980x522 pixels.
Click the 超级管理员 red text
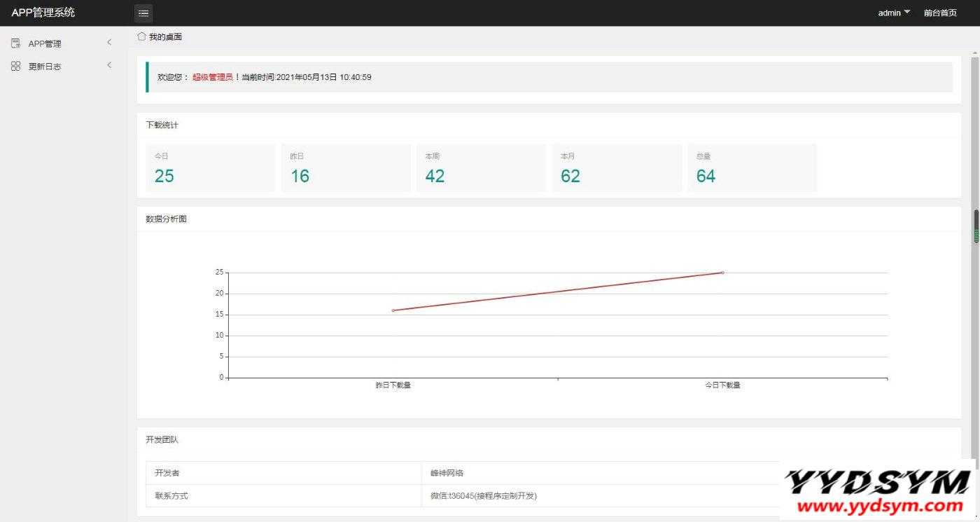pos(213,77)
